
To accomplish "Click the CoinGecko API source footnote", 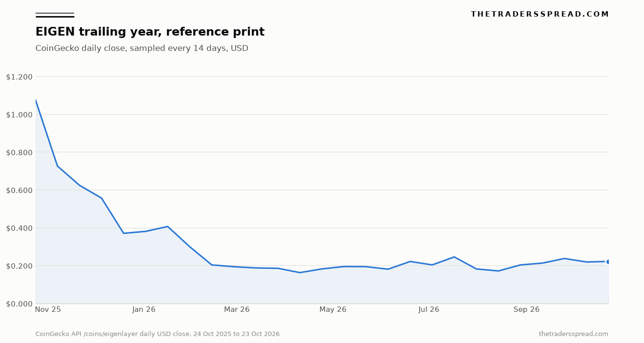I will (x=158, y=334).
